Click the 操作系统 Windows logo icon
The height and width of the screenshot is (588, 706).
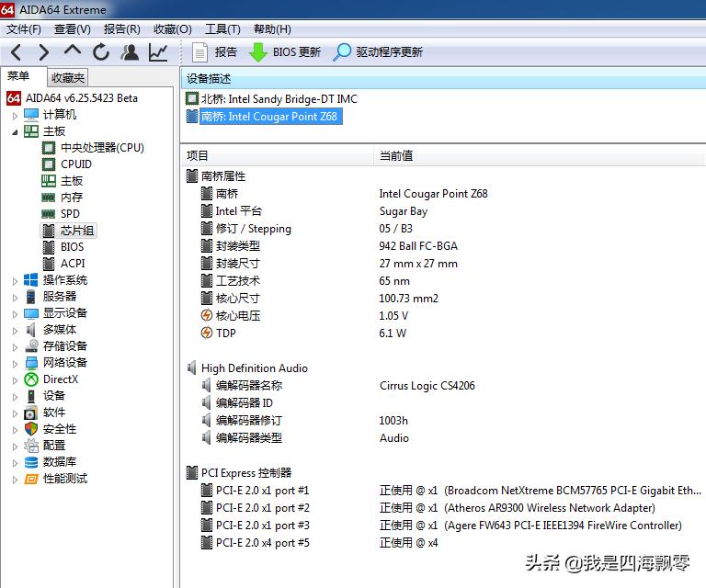31,280
